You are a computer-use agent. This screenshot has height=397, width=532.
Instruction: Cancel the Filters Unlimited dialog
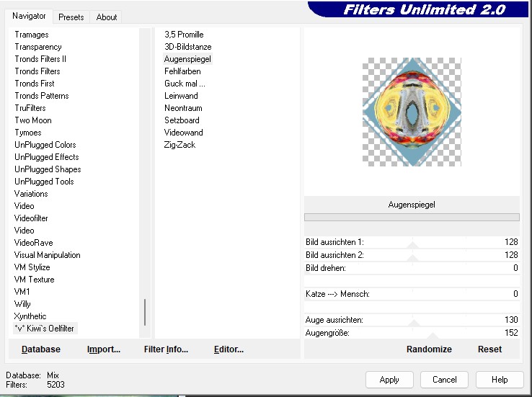coord(445,380)
